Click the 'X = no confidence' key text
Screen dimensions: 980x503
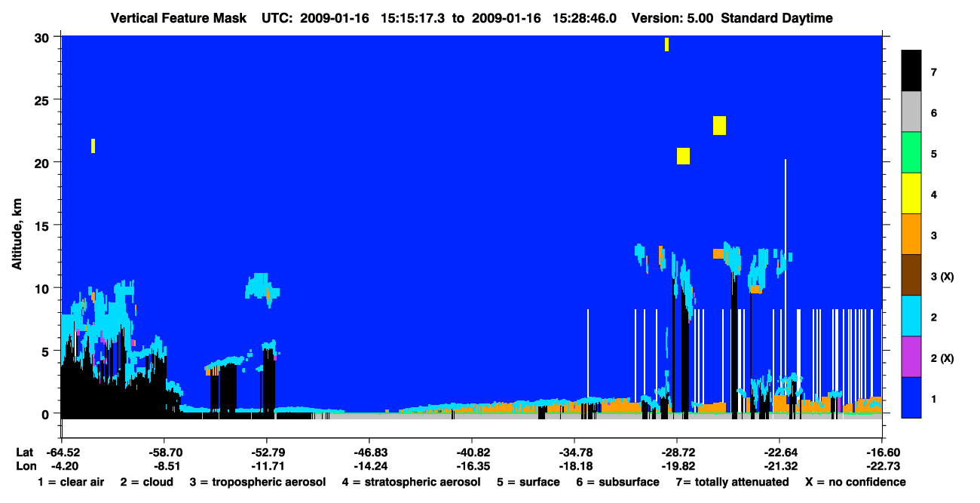[x=855, y=482]
